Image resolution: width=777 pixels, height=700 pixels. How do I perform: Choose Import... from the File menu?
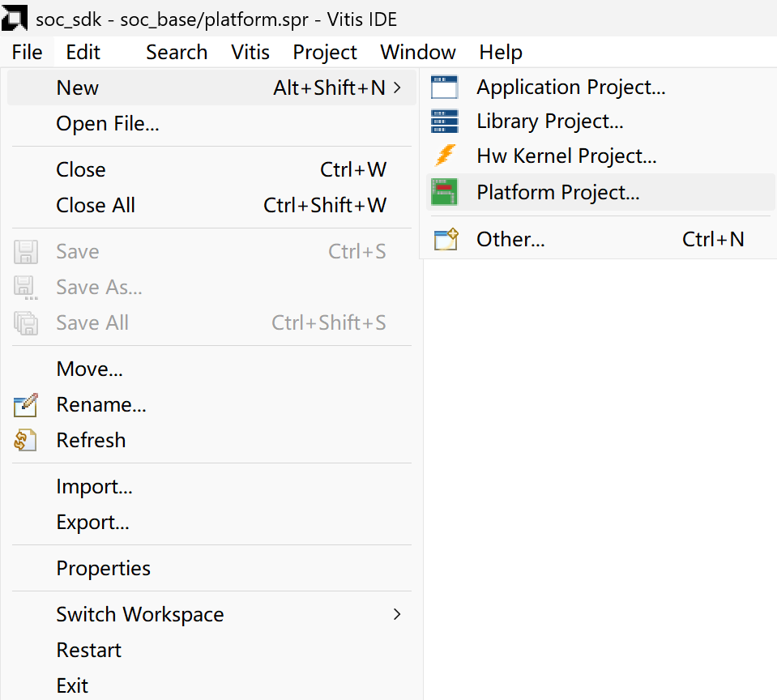click(x=94, y=487)
